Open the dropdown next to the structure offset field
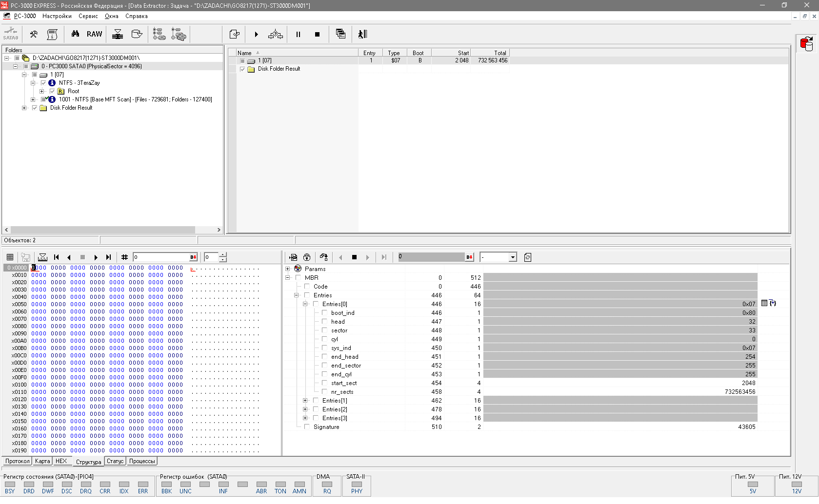819x504 pixels. point(513,257)
